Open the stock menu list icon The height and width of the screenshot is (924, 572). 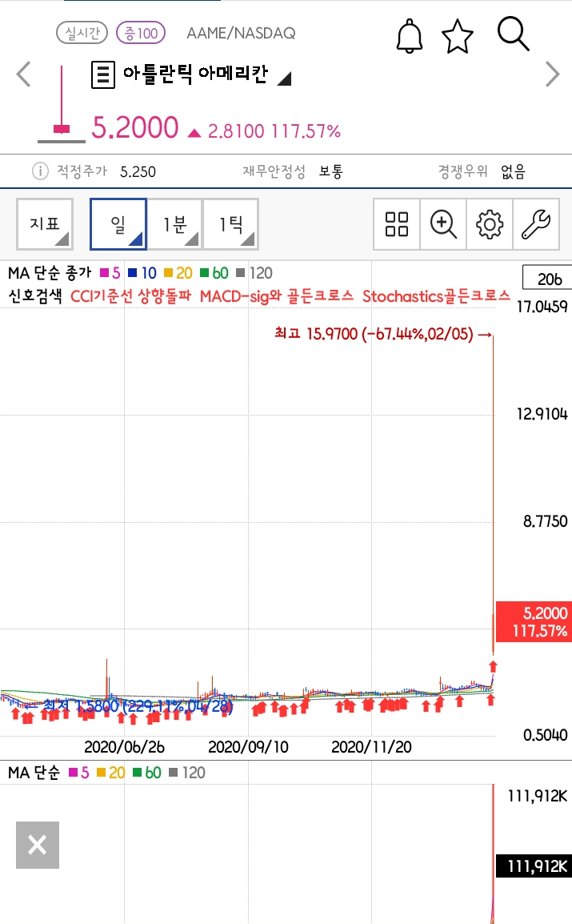point(103,74)
